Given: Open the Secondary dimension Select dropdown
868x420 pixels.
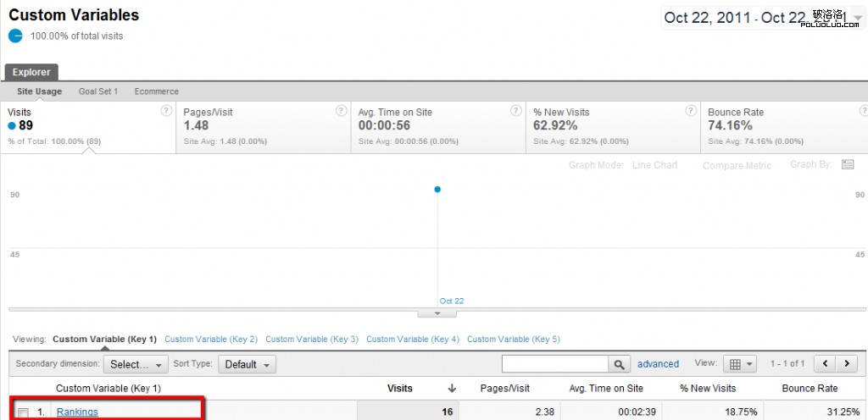Looking at the screenshot, I should click(x=136, y=364).
